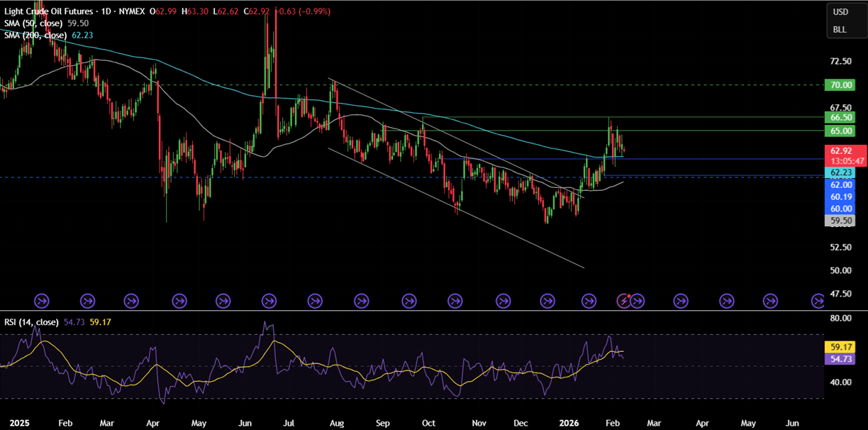Image resolution: width=868 pixels, height=430 pixels.
Task: Click the leftmost contract rollover icon
Action: (42, 302)
